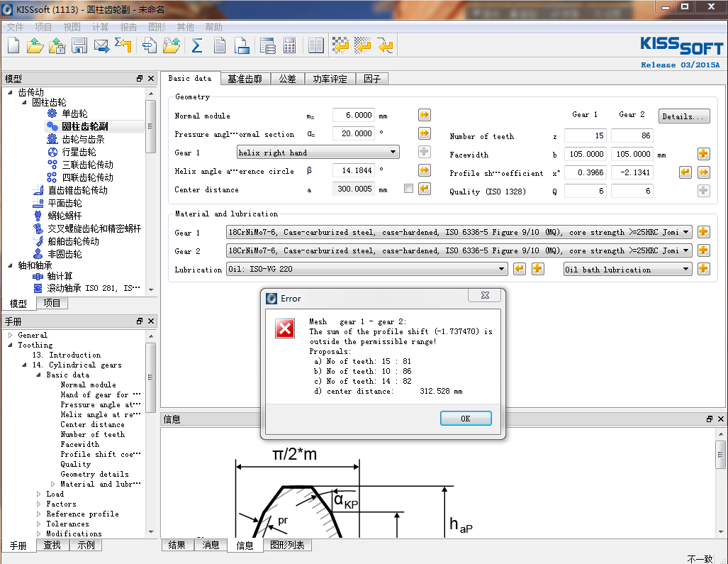Collapse the Toothing node in the manual tree

pyautogui.click(x=10, y=345)
